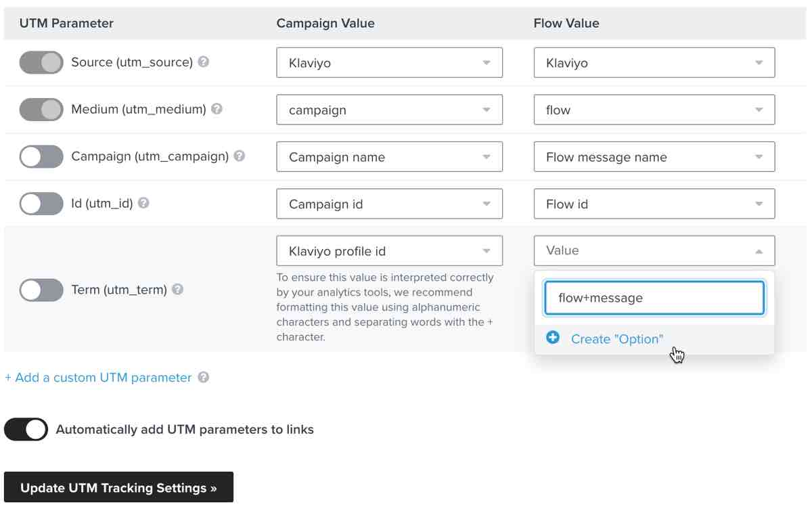Screen dimensions: 812x513
Task: Click the Id (utm_id) label text
Action: (x=102, y=202)
